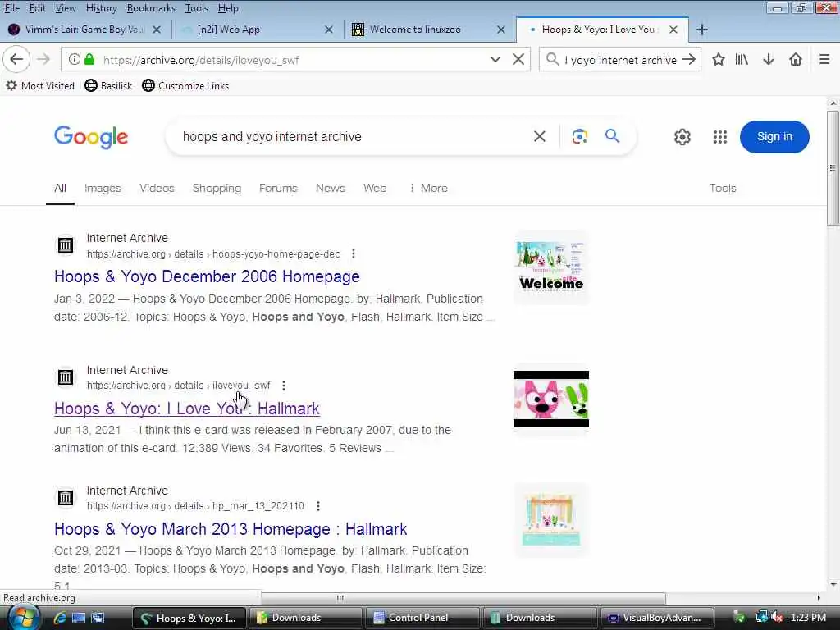The image size is (840, 630).
Task: Close the [n2i] Web App tab
Action: pyautogui.click(x=329, y=30)
